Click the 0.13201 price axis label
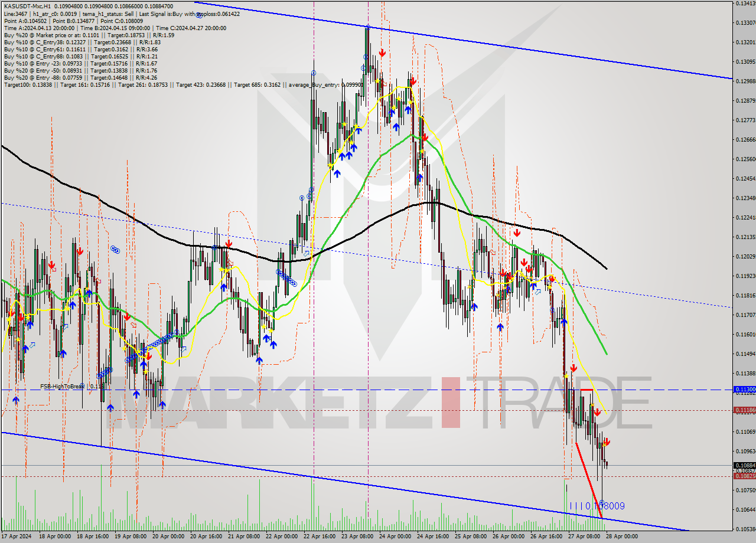This screenshot has width=756, height=543. (745, 42)
